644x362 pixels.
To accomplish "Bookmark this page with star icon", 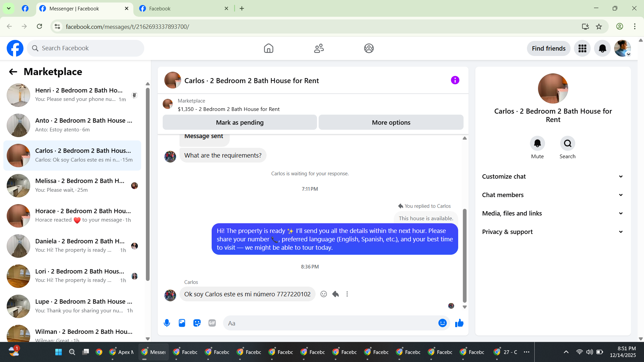I will tap(599, 26).
